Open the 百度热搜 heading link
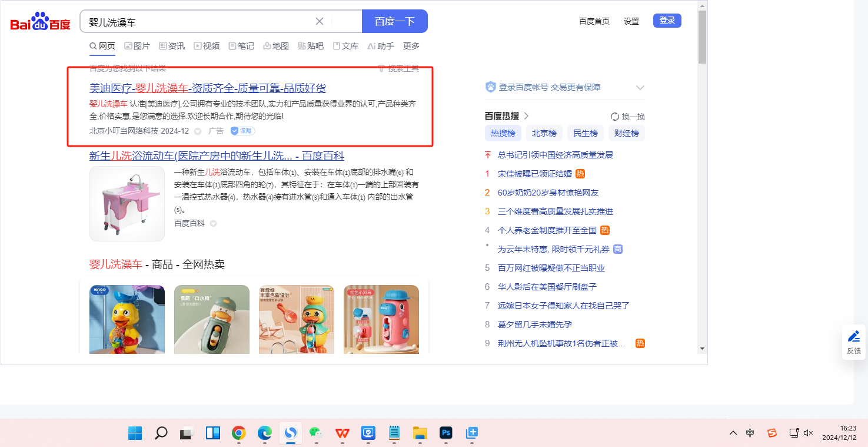Image resolution: width=868 pixels, height=447 pixels. coord(507,116)
